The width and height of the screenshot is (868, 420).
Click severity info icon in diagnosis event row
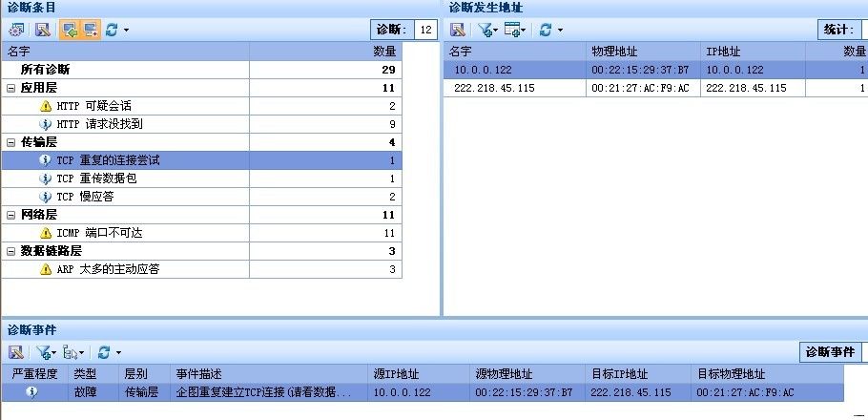(32, 392)
